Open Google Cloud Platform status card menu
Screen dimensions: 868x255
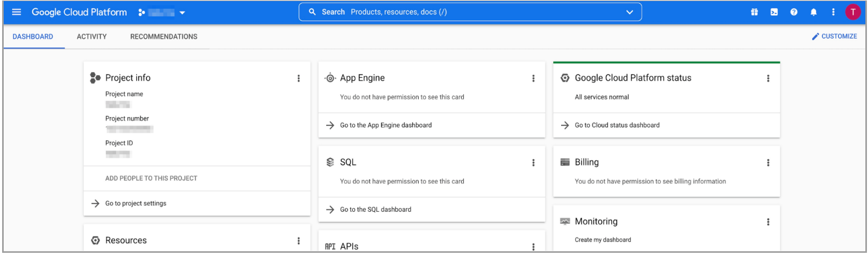(x=768, y=78)
